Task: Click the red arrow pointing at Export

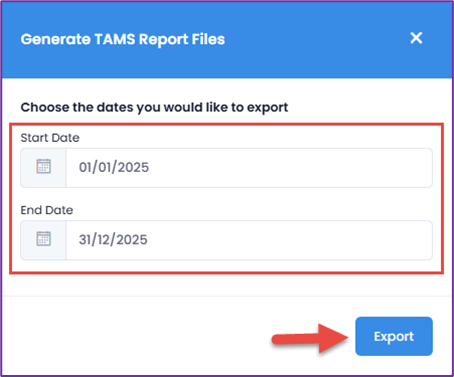Action: pyautogui.click(x=310, y=338)
